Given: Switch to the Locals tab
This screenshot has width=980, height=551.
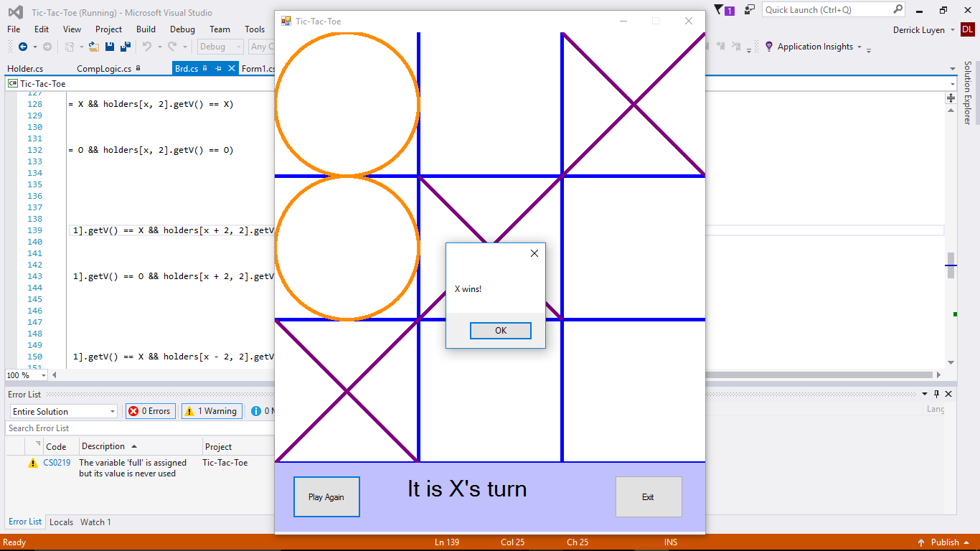Looking at the screenshot, I should click(x=61, y=522).
